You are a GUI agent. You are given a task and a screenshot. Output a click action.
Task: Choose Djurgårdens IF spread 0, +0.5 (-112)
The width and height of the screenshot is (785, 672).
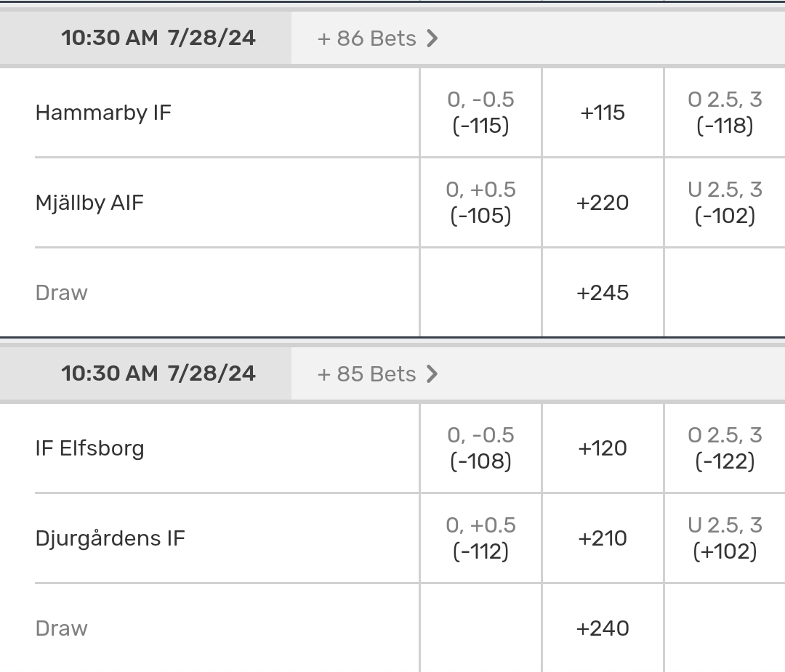(x=480, y=538)
